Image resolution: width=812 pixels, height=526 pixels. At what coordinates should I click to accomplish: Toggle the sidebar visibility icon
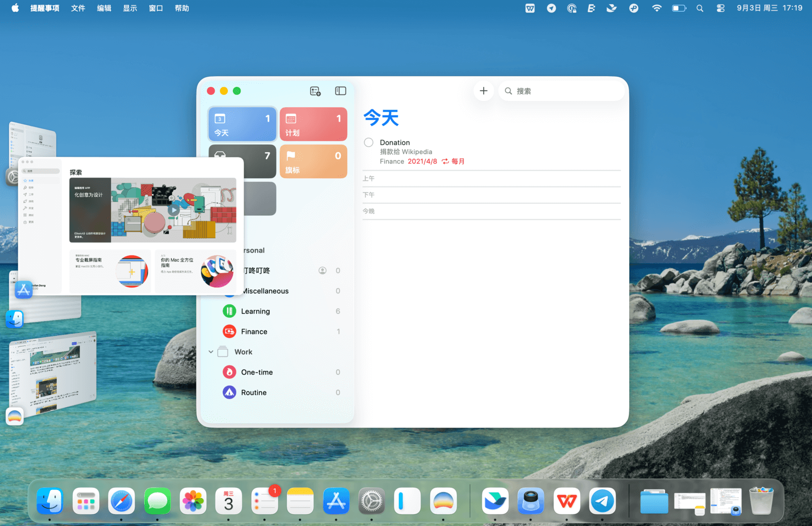point(341,91)
